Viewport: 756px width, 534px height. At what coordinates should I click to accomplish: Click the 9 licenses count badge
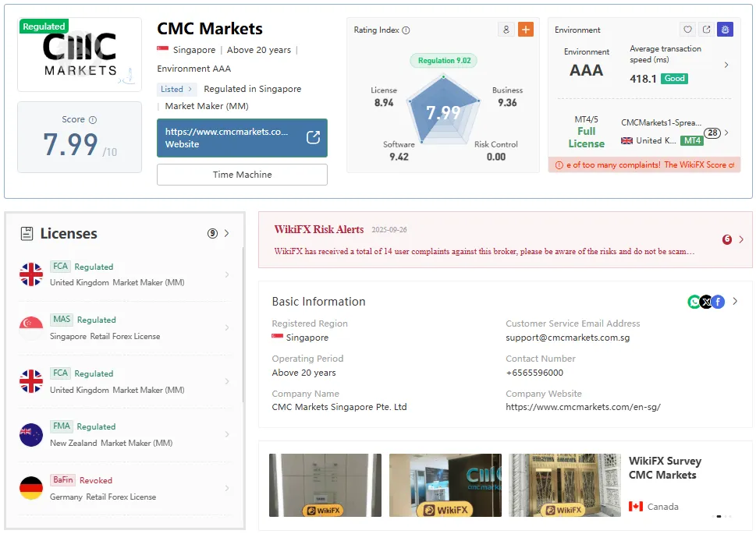(x=212, y=234)
